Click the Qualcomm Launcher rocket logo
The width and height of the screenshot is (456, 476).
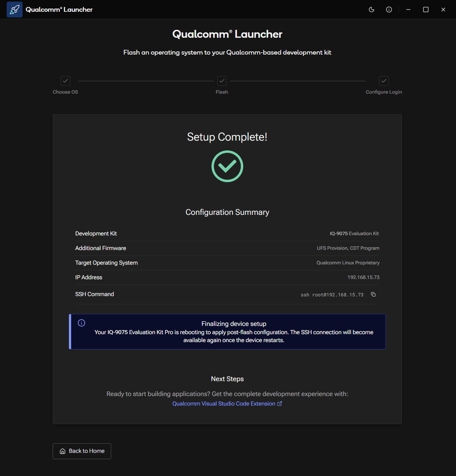click(x=15, y=10)
